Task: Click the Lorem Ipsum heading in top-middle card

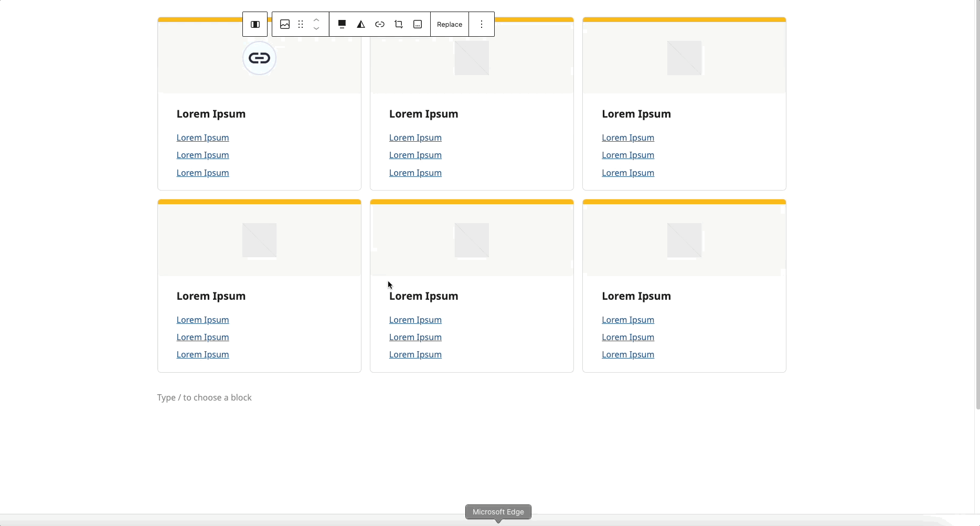Action: pos(423,114)
